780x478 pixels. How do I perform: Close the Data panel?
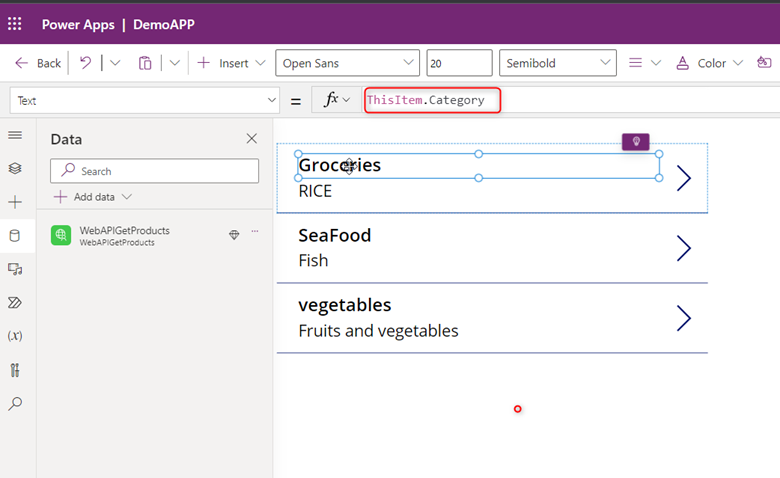251,139
